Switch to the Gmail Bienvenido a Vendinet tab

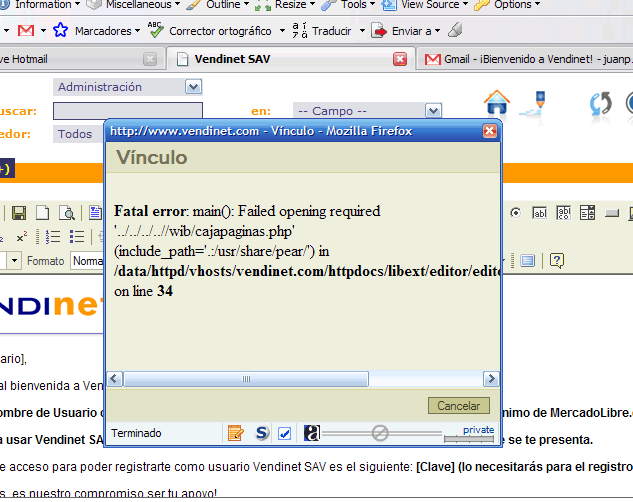(525, 59)
